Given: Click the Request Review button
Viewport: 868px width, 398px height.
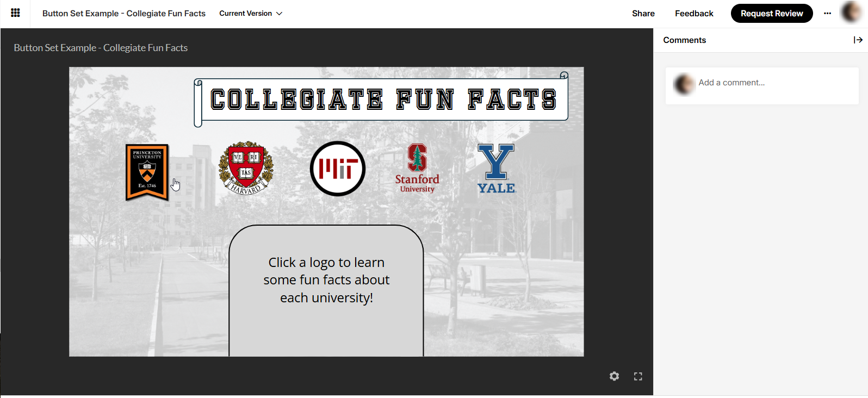Looking at the screenshot, I should pyautogui.click(x=772, y=14).
